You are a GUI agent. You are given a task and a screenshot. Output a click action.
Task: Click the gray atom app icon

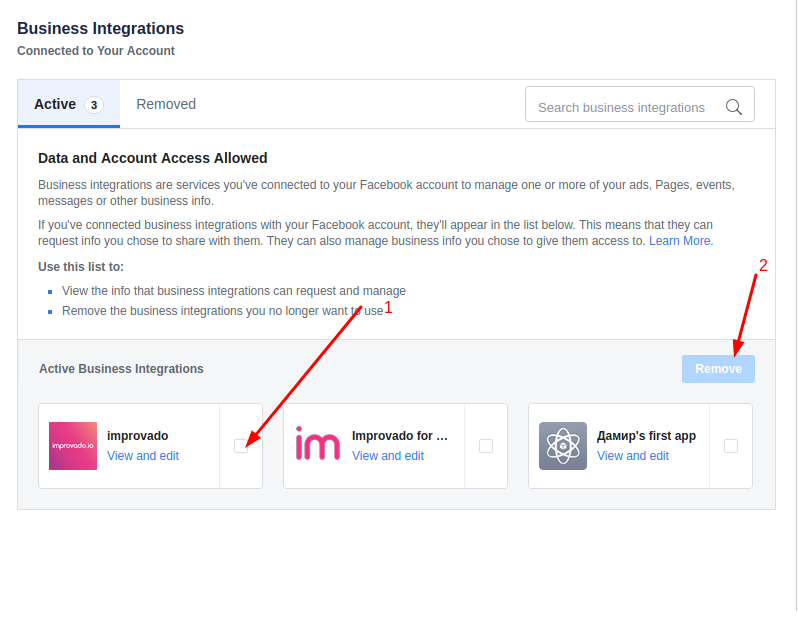(x=563, y=446)
